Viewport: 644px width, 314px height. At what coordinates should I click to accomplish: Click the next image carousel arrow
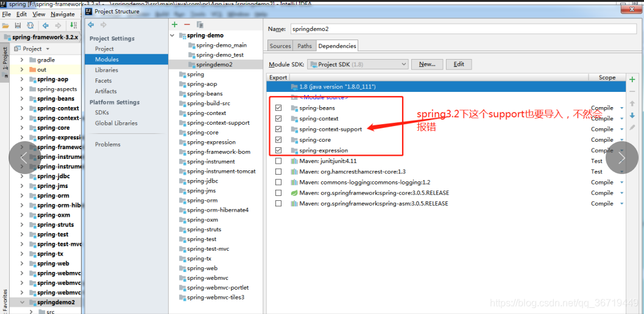pos(622,158)
